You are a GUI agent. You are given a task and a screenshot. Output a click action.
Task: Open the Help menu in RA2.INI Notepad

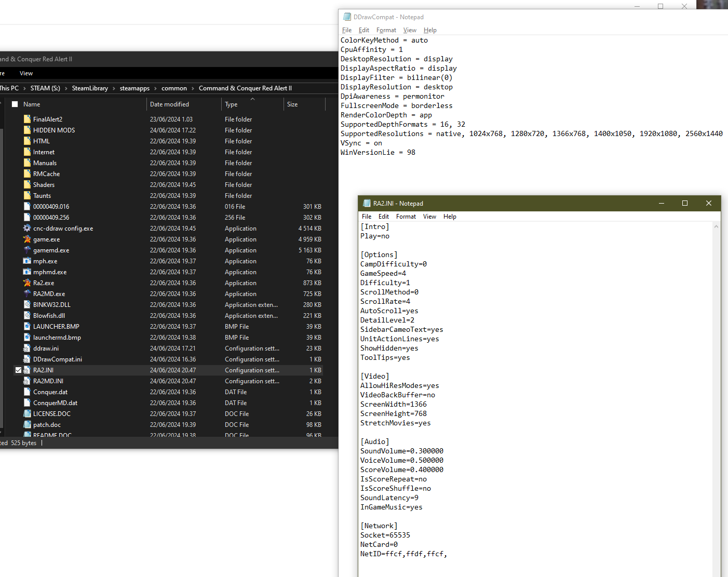pos(450,217)
